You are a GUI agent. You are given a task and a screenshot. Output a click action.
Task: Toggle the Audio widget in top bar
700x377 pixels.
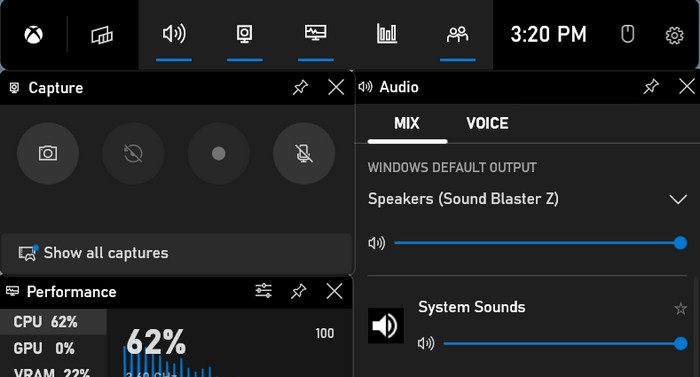pos(174,34)
